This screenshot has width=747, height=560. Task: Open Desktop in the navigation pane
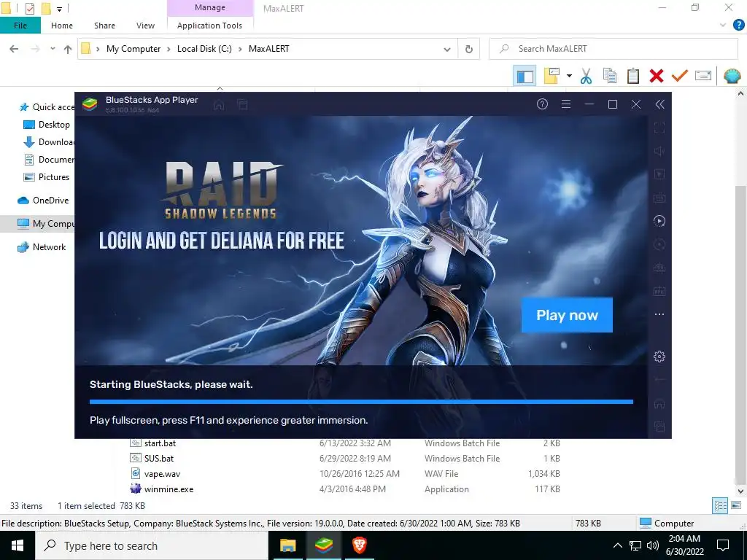click(x=47, y=125)
